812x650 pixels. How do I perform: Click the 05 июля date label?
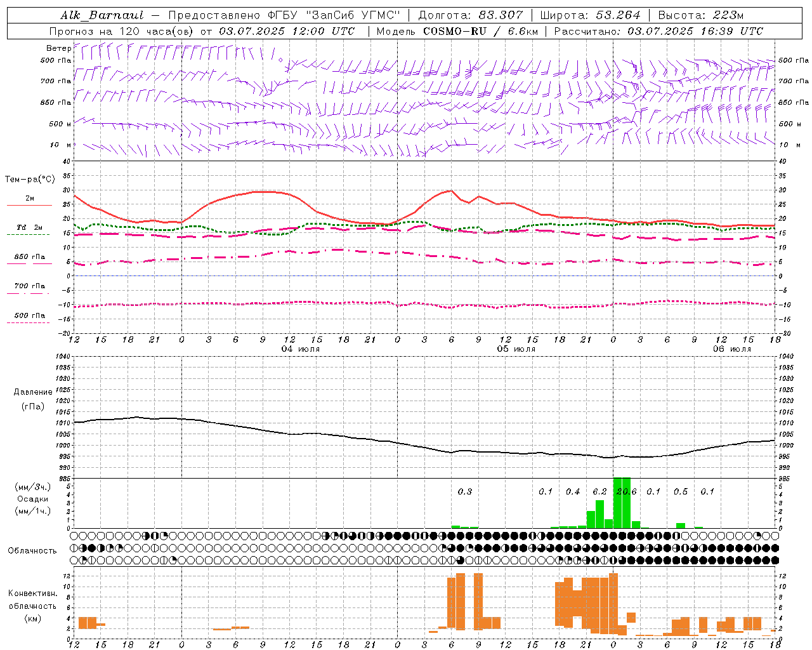click(x=516, y=349)
